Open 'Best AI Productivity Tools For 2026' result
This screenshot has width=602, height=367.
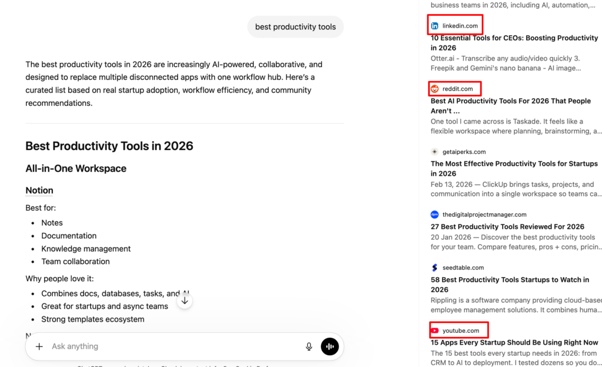click(511, 106)
